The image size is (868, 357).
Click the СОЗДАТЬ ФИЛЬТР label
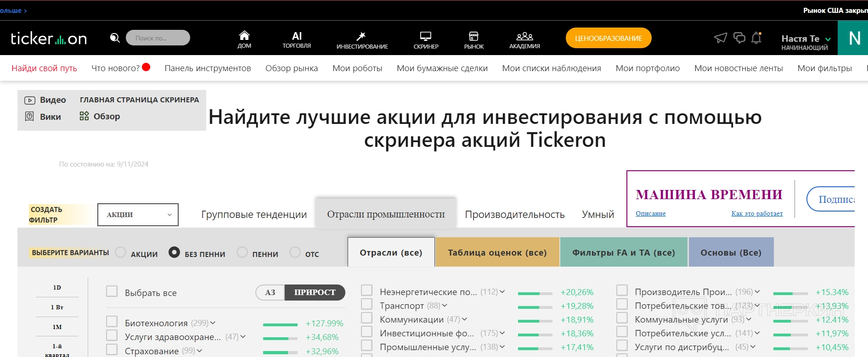(x=46, y=215)
